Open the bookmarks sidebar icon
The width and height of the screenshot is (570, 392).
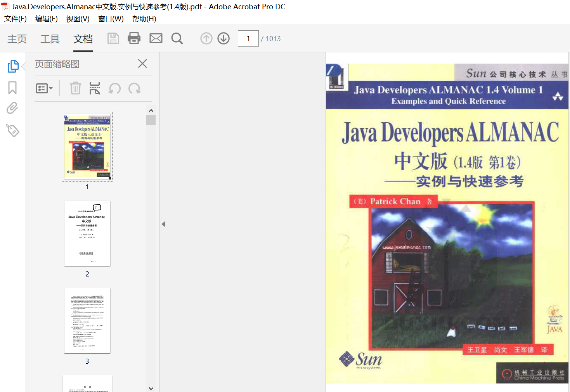pyautogui.click(x=12, y=88)
